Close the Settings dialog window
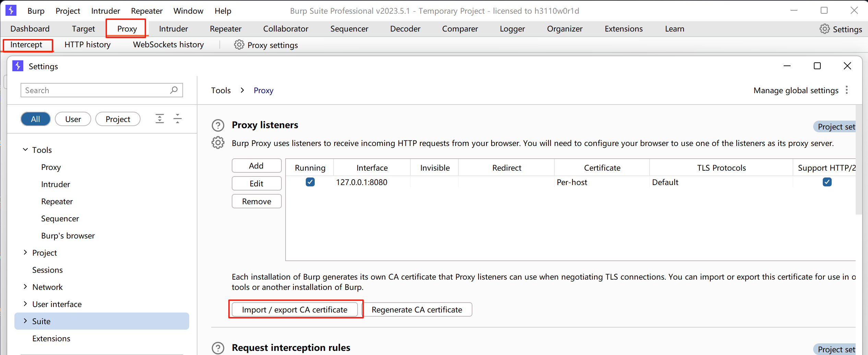Image resolution: width=868 pixels, height=355 pixels. pyautogui.click(x=847, y=66)
